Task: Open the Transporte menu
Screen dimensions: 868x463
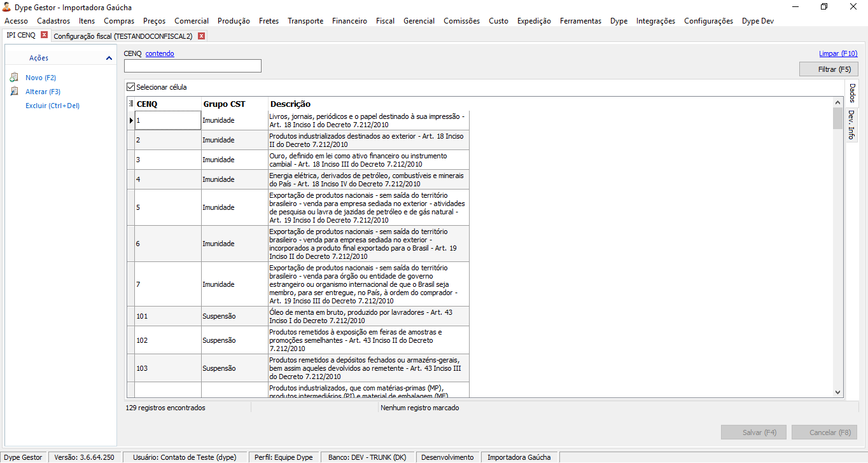Action: coord(305,21)
